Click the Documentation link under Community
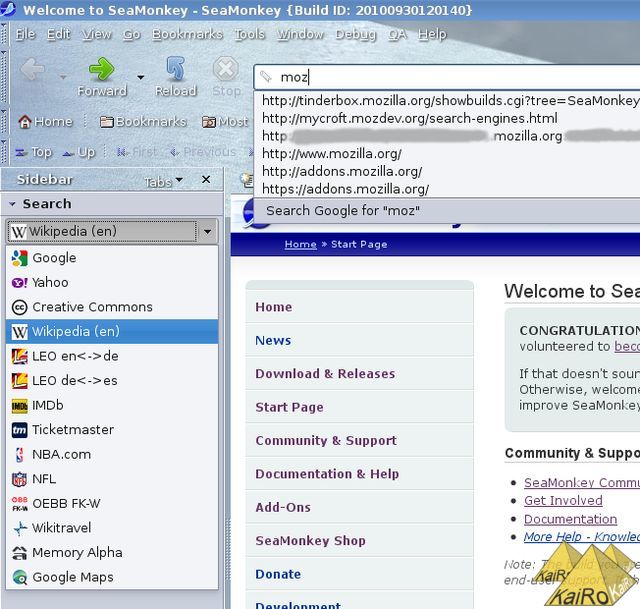The image size is (640, 609). (571, 519)
